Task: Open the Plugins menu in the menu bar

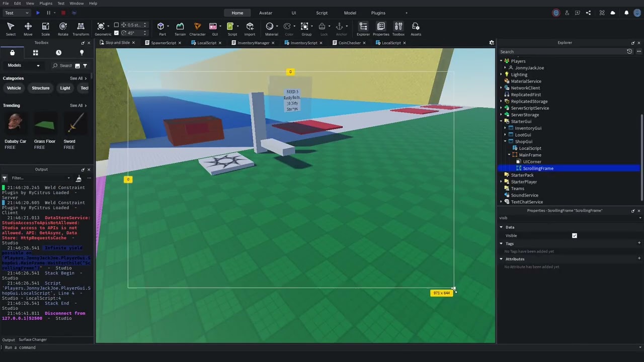Action: [x=46, y=4]
